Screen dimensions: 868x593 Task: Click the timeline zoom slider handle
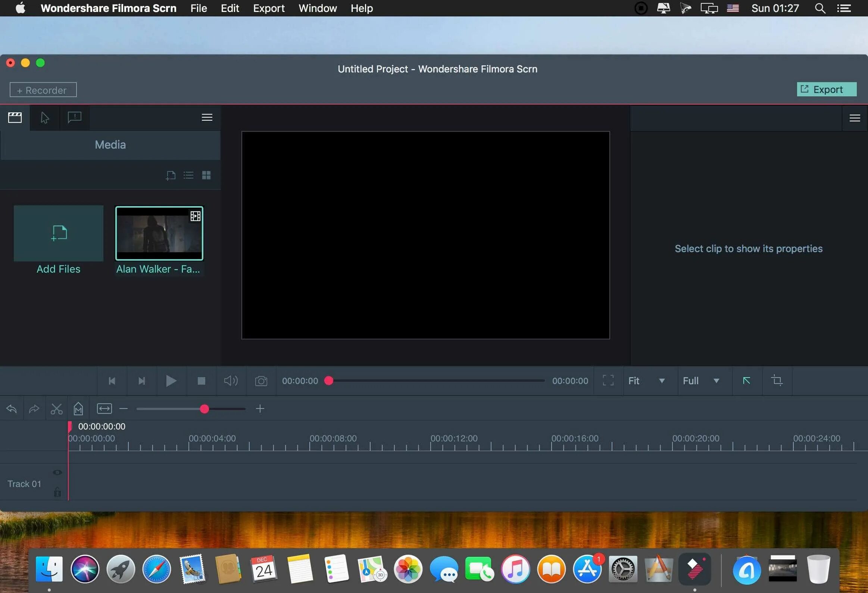(x=204, y=409)
